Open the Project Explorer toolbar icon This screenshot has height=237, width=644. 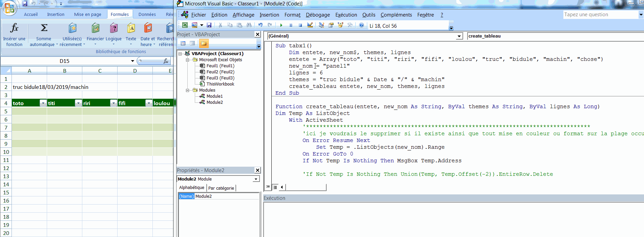pyautogui.click(x=321, y=25)
